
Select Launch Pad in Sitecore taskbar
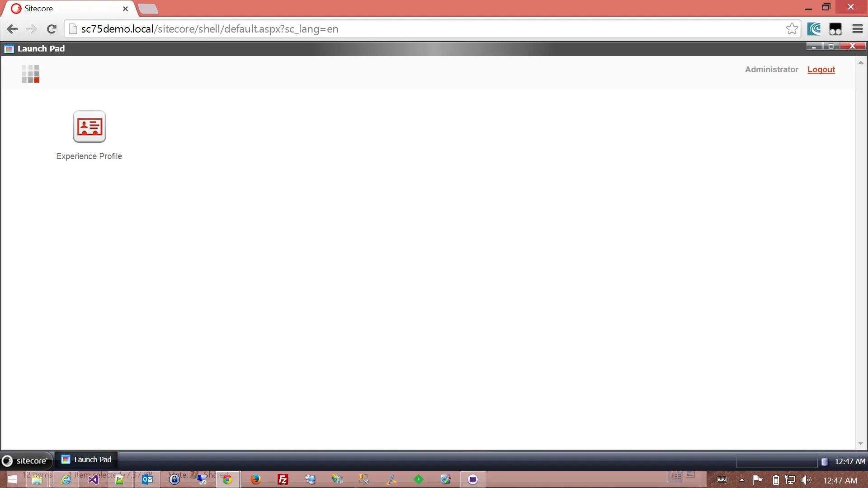[87, 460]
